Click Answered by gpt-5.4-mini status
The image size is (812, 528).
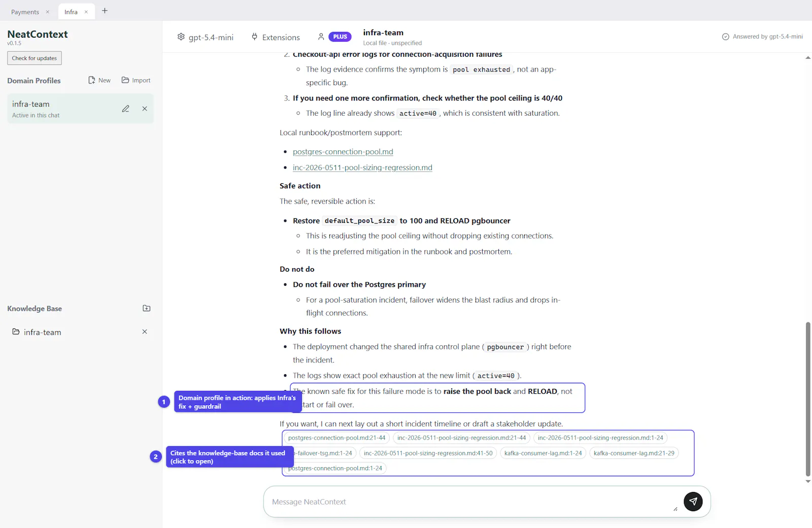pos(762,37)
